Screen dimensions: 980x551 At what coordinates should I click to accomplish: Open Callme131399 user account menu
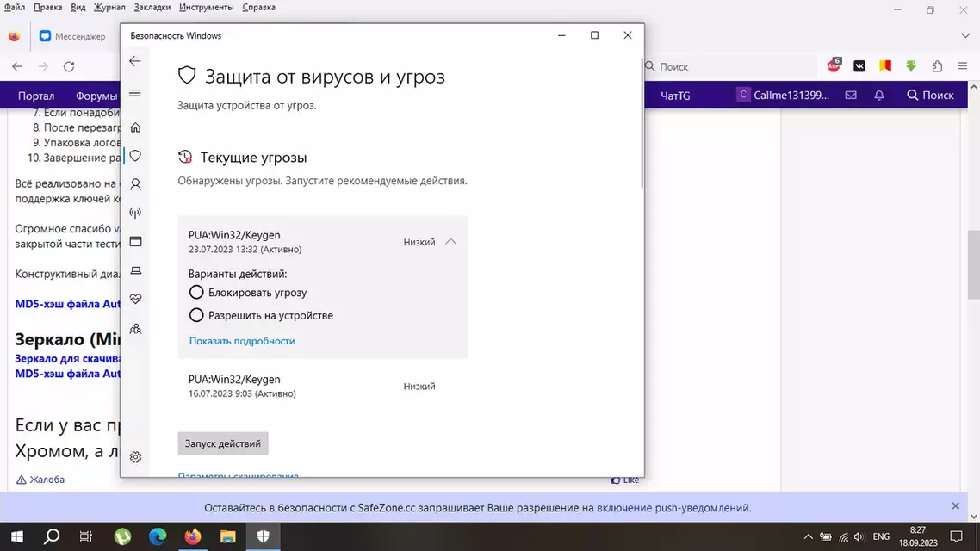(x=783, y=95)
